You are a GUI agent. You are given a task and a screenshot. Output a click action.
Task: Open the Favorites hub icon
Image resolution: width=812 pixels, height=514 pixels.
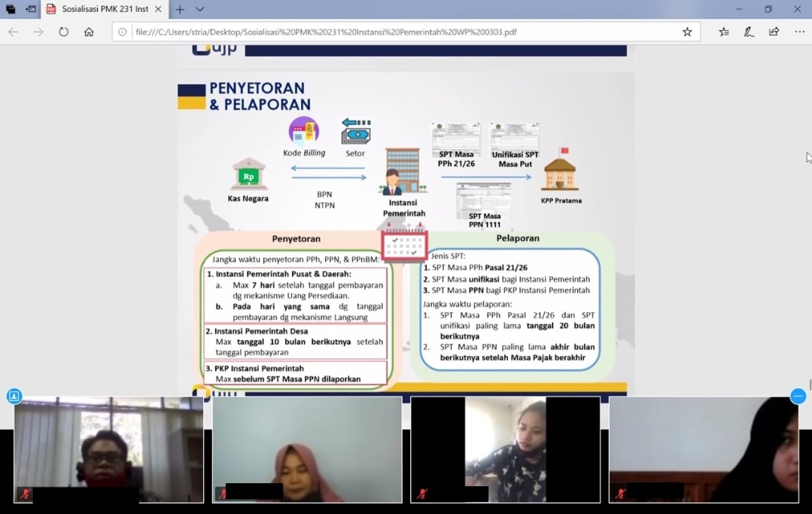click(723, 32)
